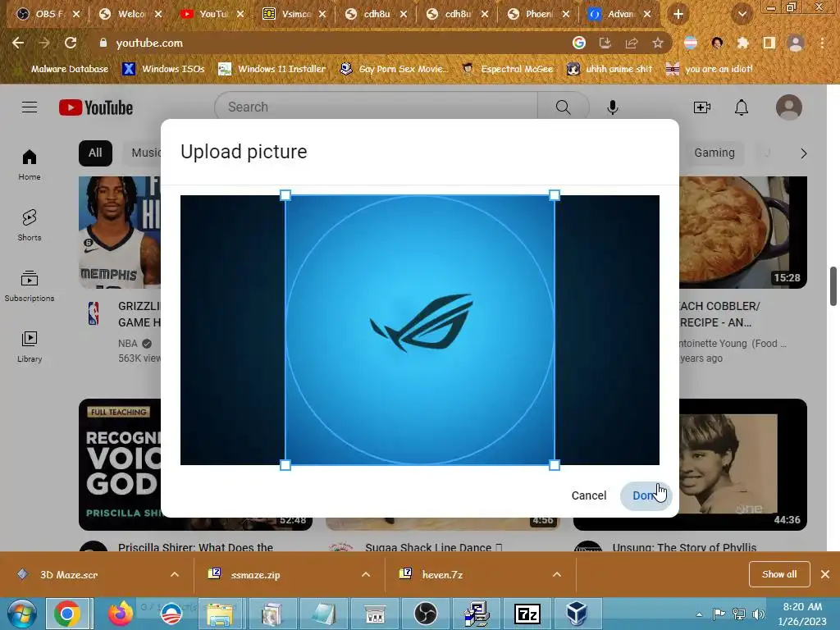The image size is (840, 630).
Task: Open Chrome three-dot menu
Action: point(822,43)
